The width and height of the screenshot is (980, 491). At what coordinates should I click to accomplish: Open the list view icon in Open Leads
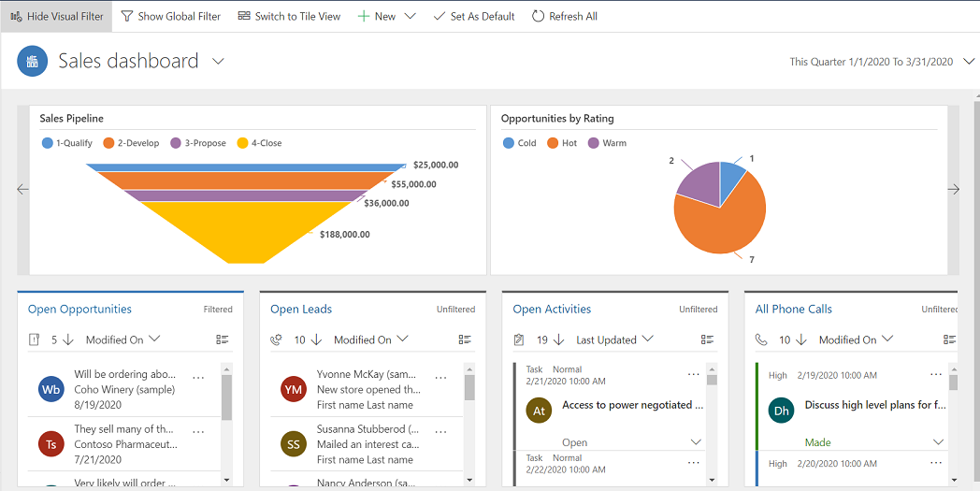coord(465,339)
